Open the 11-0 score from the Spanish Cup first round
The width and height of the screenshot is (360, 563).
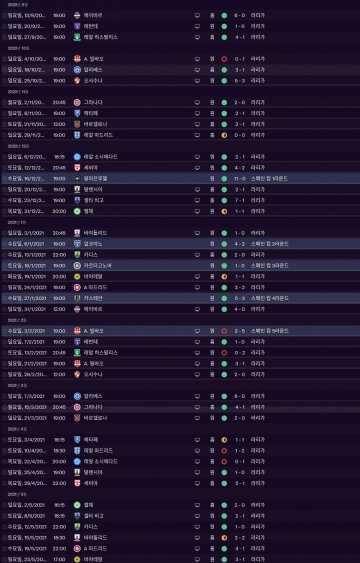coord(240,179)
